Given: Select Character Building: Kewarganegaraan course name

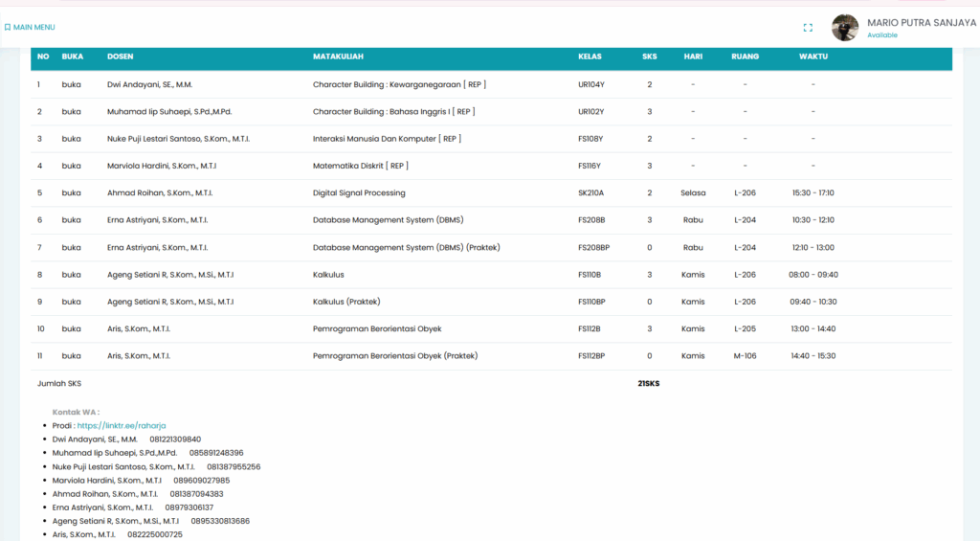Looking at the screenshot, I should (x=399, y=84).
